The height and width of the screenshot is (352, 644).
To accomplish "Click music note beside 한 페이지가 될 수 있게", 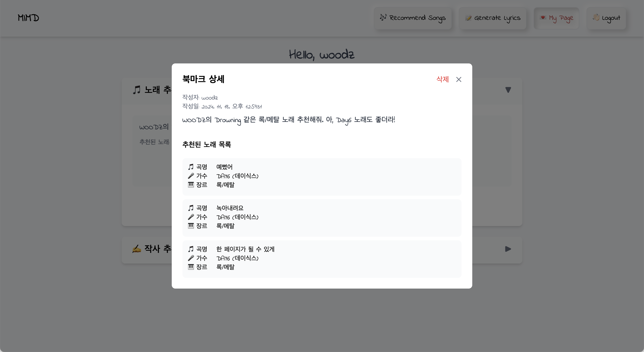I will pos(191,249).
